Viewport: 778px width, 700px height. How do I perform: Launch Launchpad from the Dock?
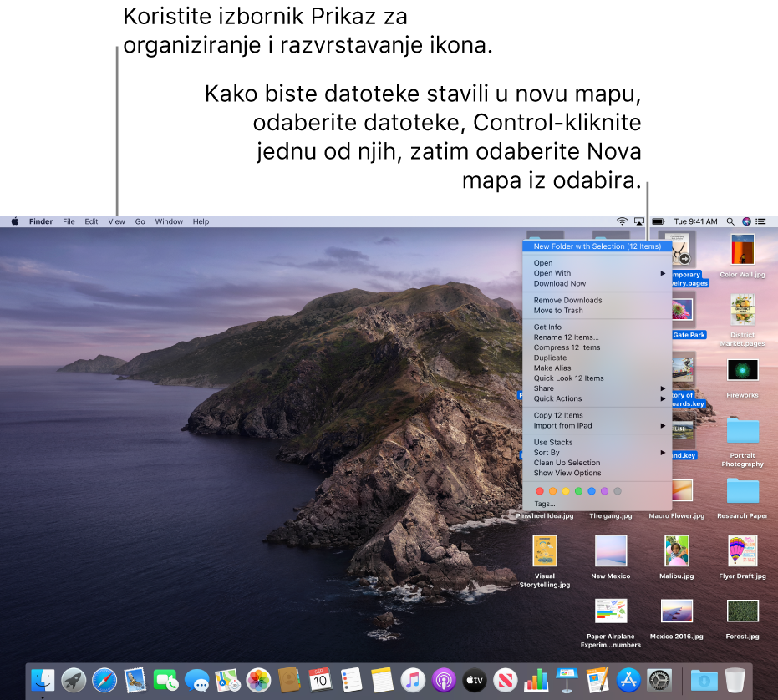click(74, 680)
